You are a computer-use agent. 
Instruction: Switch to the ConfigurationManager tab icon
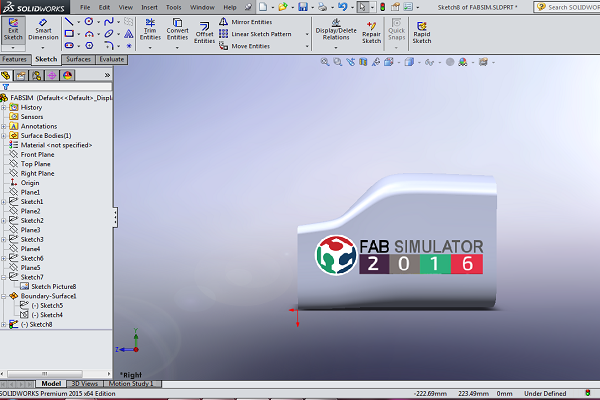[36, 75]
